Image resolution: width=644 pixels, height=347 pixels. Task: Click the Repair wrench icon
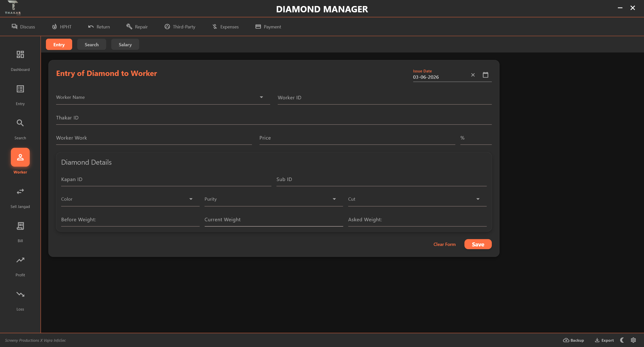click(129, 26)
